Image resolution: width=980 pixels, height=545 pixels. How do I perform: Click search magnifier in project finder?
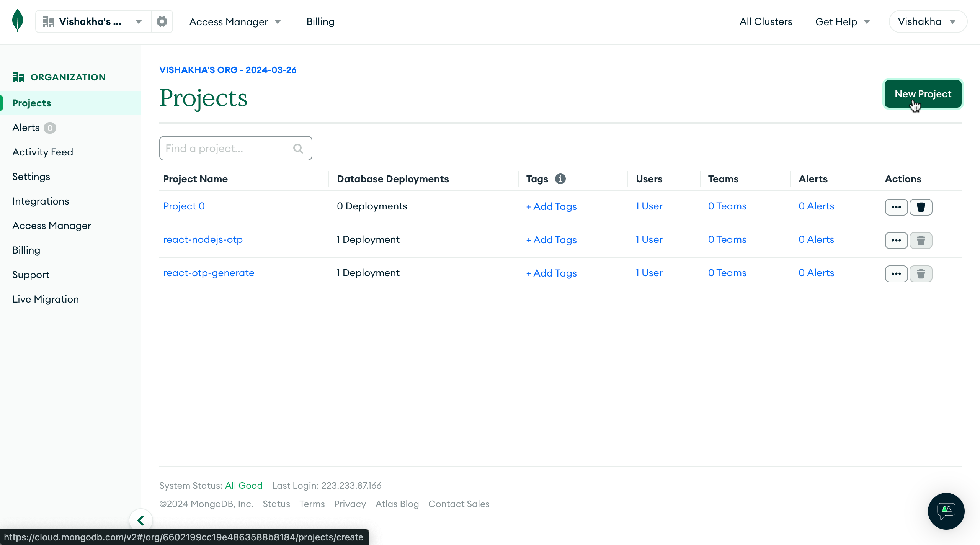coord(298,148)
